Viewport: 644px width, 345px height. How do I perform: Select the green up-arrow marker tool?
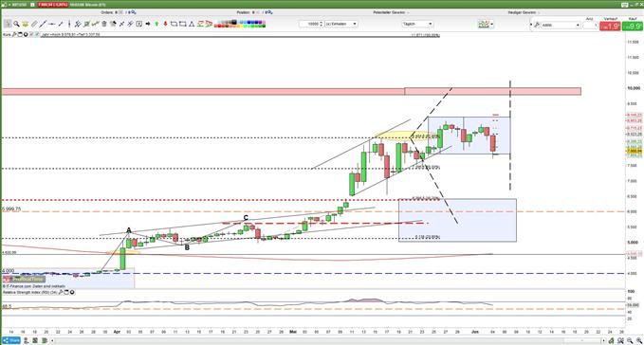156,25
